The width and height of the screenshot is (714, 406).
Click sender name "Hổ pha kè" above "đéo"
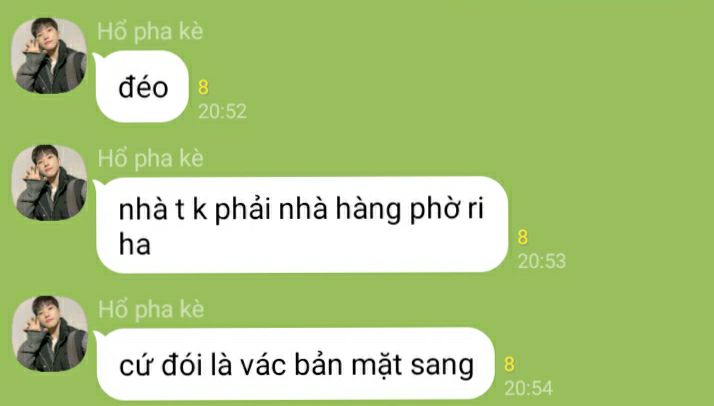(x=150, y=32)
